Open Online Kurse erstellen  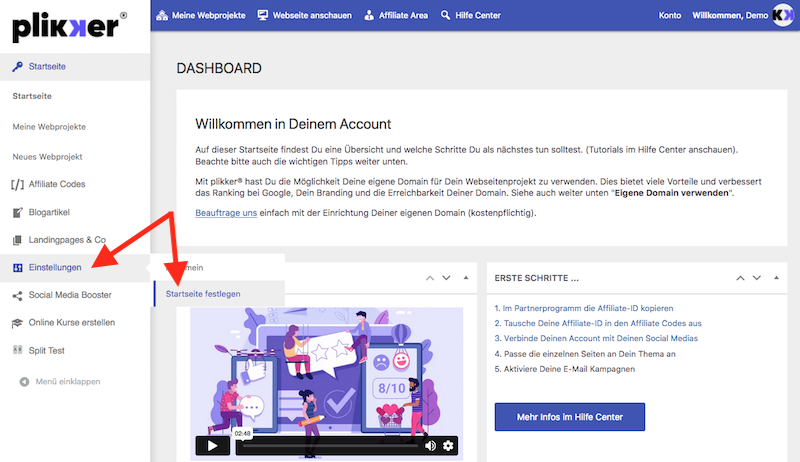[x=71, y=322]
